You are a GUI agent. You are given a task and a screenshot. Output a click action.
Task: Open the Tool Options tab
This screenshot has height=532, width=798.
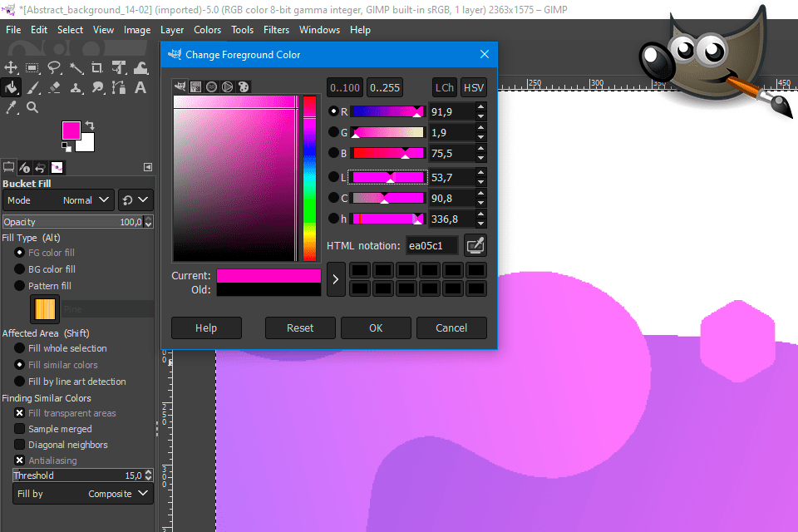[x=8, y=167]
